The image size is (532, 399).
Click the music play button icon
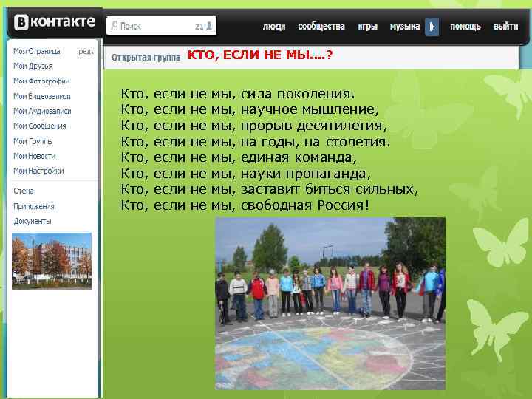pos(432,27)
